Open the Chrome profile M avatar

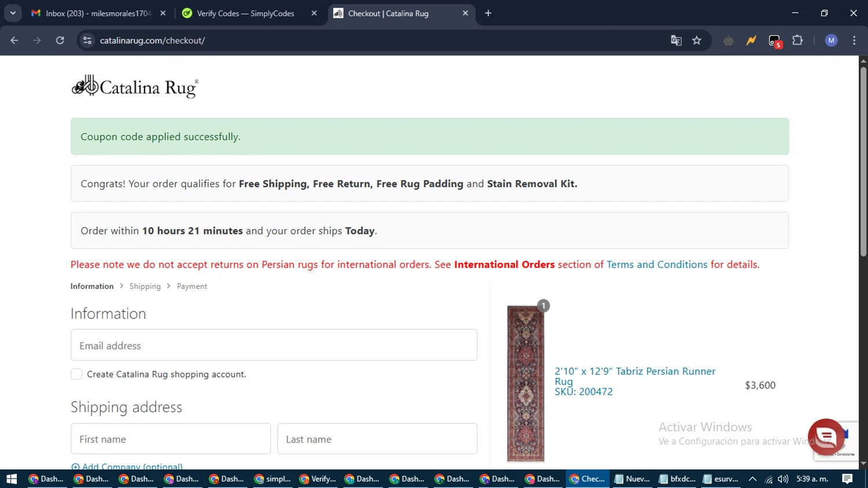tap(832, 41)
